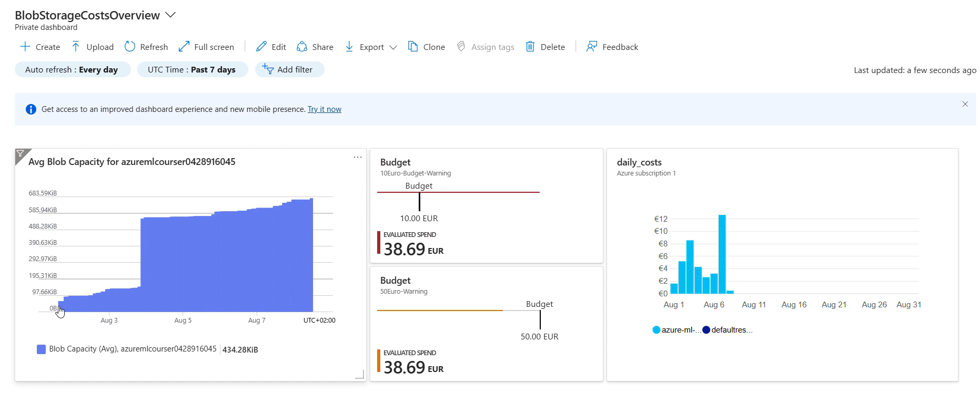This screenshot has height=393, width=980.
Task: Click the Avg Blob Capacity tile title
Action: point(132,162)
